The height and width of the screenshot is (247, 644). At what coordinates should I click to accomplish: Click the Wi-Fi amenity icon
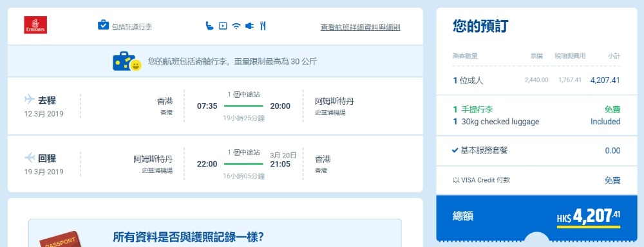point(236,26)
